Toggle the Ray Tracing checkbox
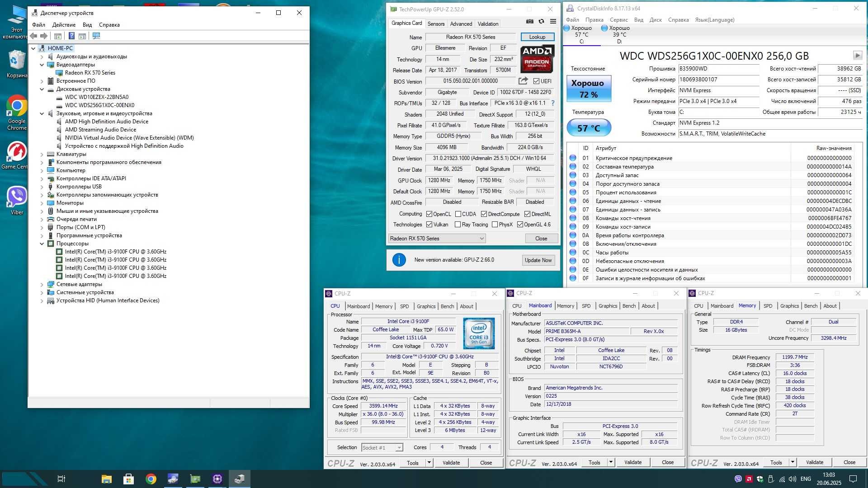The height and width of the screenshot is (488, 868). (x=458, y=225)
